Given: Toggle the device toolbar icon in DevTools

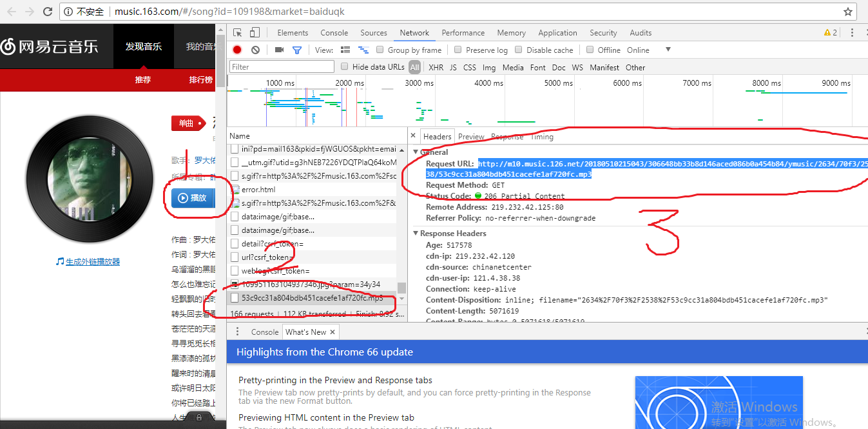Looking at the screenshot, I should (x=255, y=32).
